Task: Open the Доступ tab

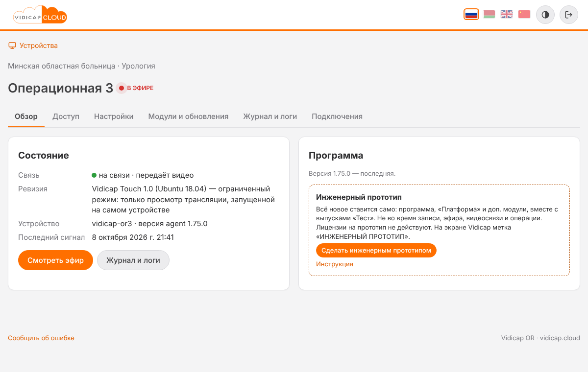Action: click(66, 116)
